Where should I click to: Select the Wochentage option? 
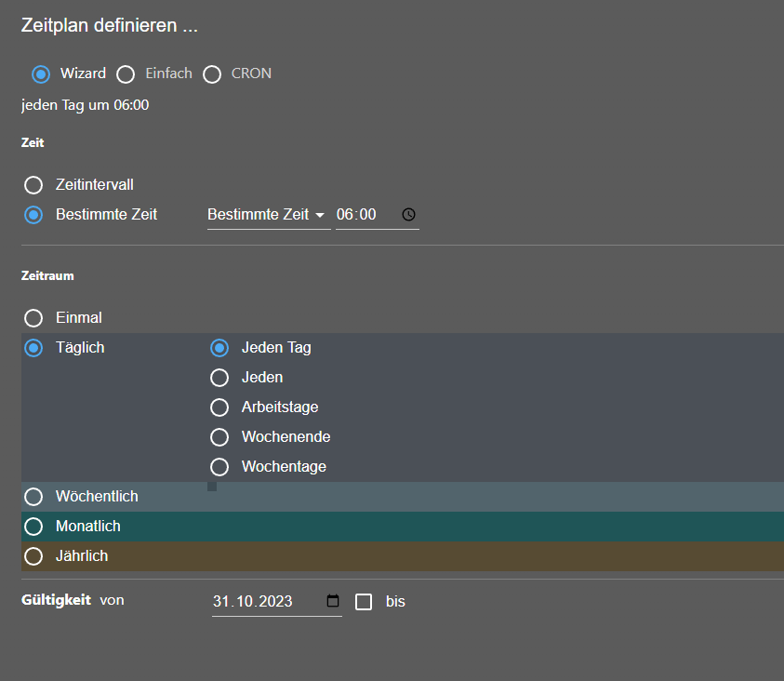[x=219, y=467]
